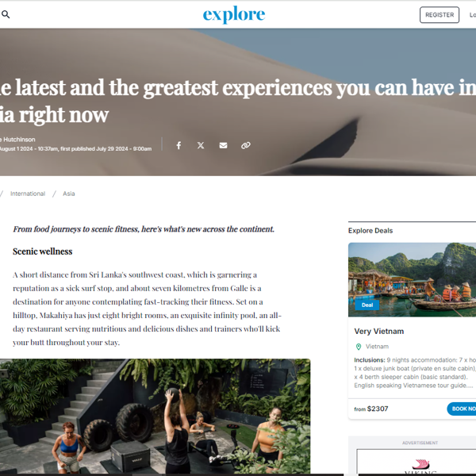Click the BOOK NOW button
Screen dimensions: 476x476
click(462, 409)
